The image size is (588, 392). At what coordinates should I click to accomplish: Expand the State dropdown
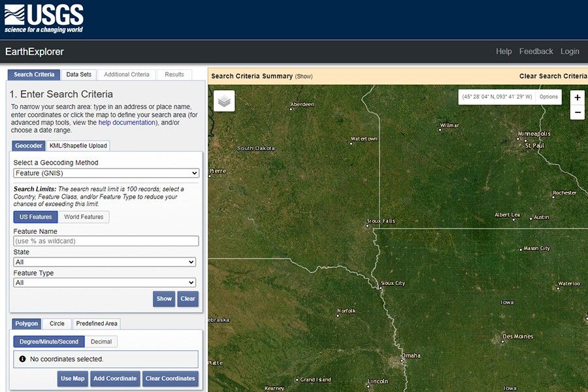pos(106,261)
